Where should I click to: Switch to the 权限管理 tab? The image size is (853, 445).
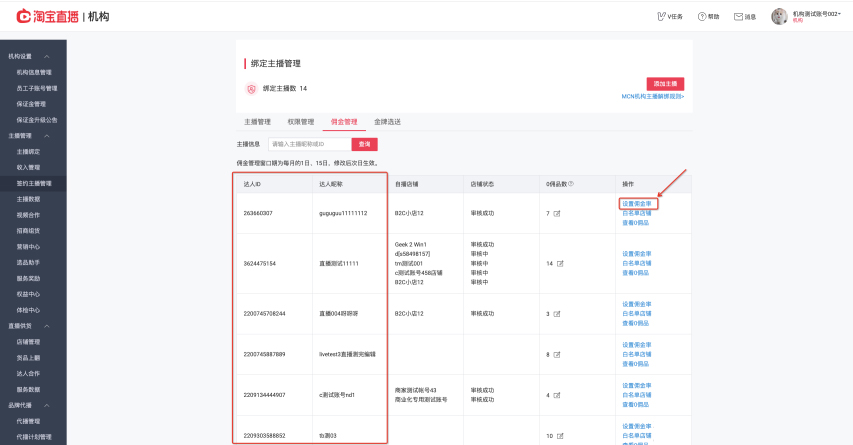pyautogui.click(x=301, y=122)
